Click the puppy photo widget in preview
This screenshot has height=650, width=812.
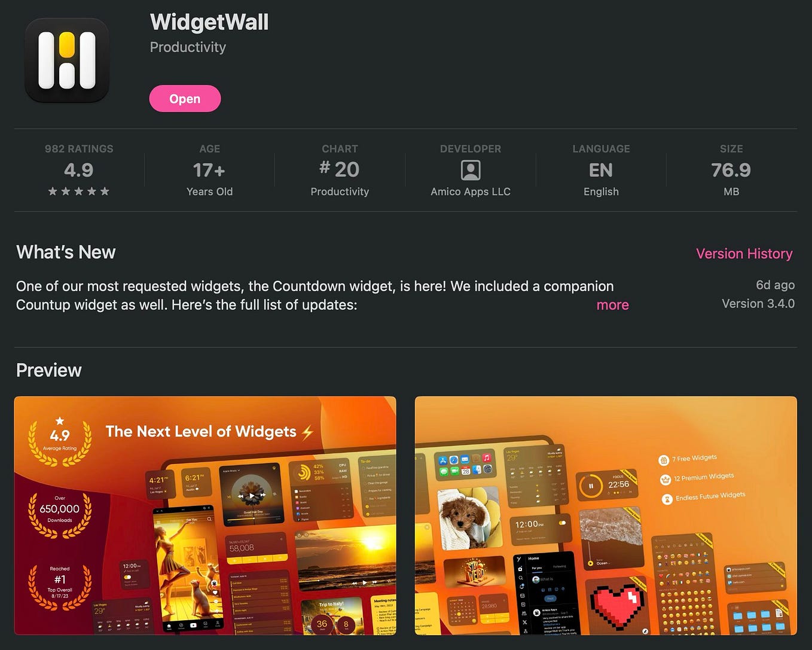[x=467, y=518]
